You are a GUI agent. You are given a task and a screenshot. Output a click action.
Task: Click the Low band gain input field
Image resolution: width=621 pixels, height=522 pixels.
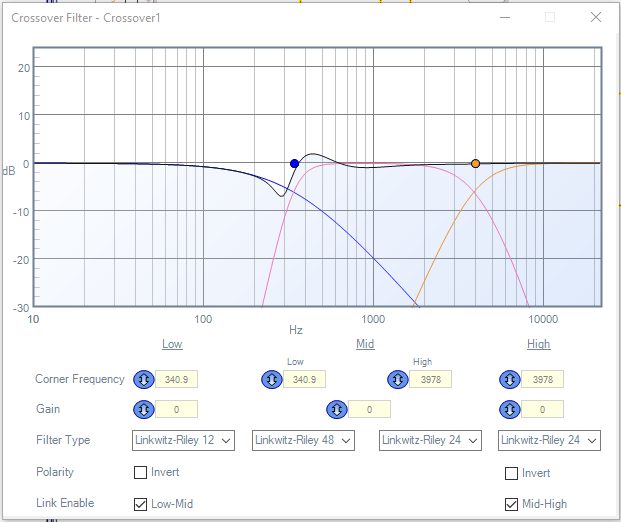tap(176, 410)
